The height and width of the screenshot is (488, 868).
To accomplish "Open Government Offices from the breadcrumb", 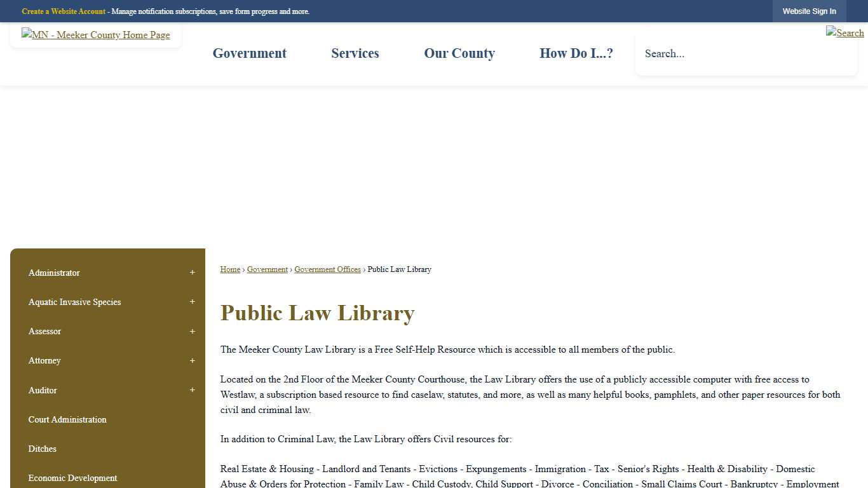I will [x=327, y=269].
